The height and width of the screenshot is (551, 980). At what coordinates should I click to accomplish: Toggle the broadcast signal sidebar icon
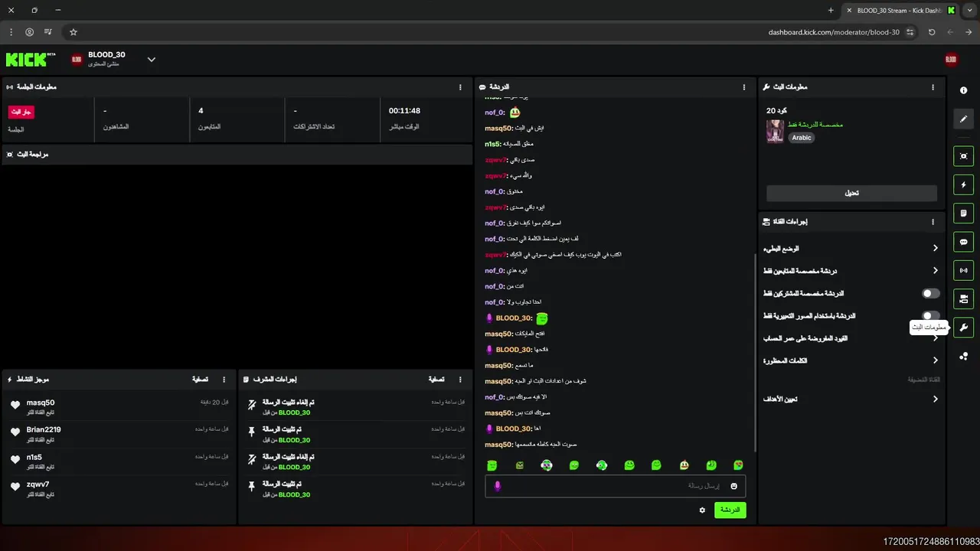[963, 270]
